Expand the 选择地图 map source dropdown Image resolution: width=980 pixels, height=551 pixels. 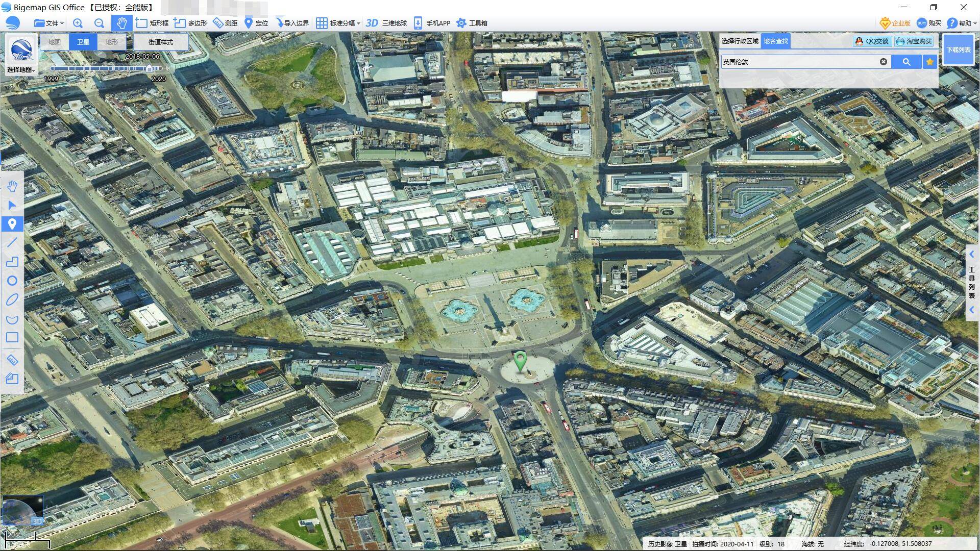click(x=21, y=70)
